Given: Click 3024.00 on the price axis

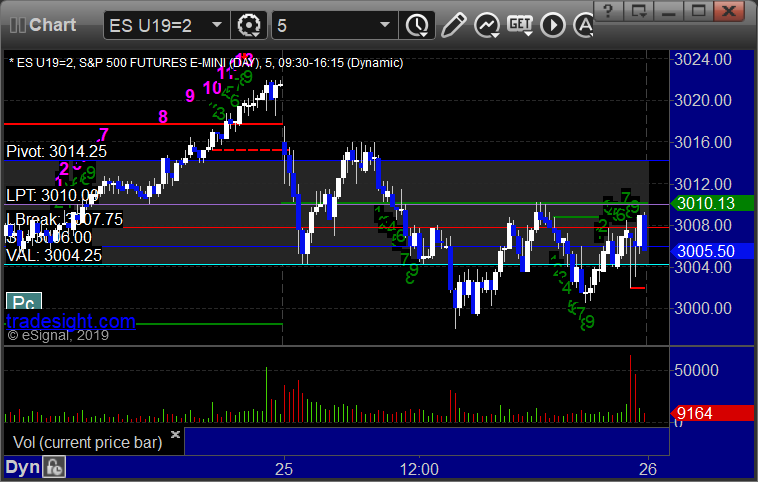Looking at the screenshot, I should (x=703, y=59).
